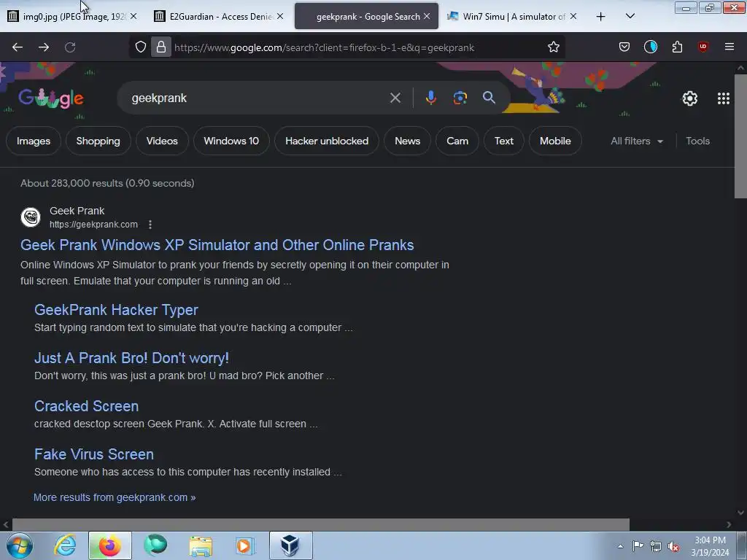Open Windows Explorer folder in taskbar

(x=201, y=545)
